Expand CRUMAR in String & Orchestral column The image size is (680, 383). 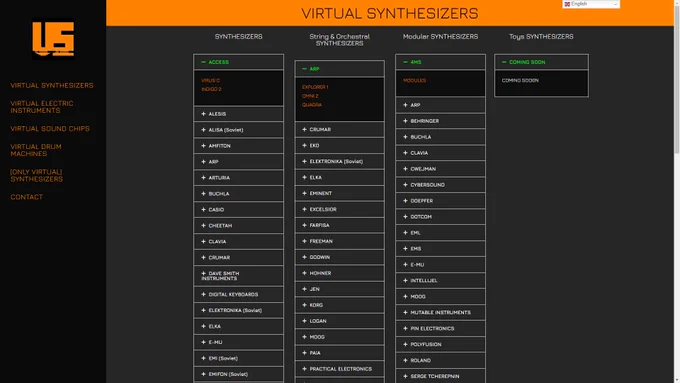pyautogui.click(x=340, y=129)
